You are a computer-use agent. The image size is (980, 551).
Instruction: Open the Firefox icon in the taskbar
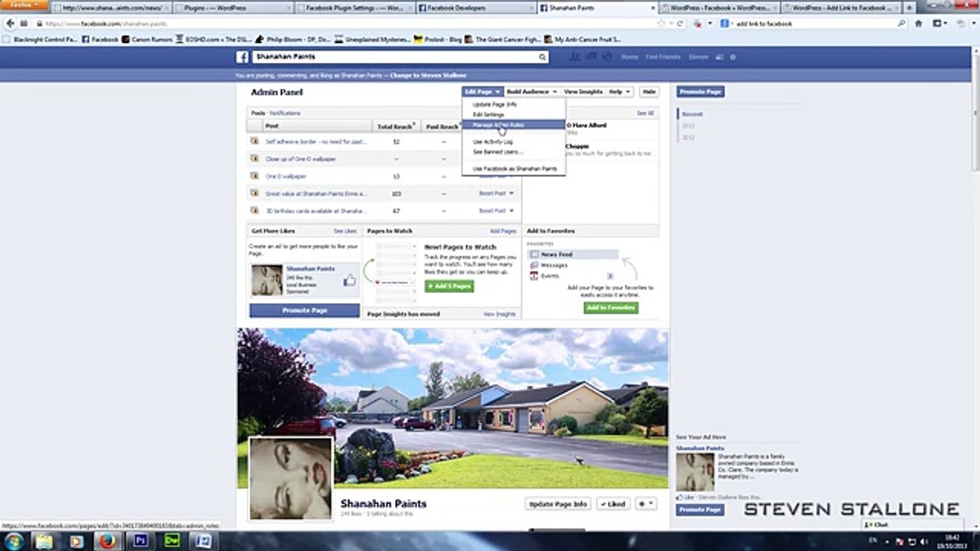pos(106,542)
